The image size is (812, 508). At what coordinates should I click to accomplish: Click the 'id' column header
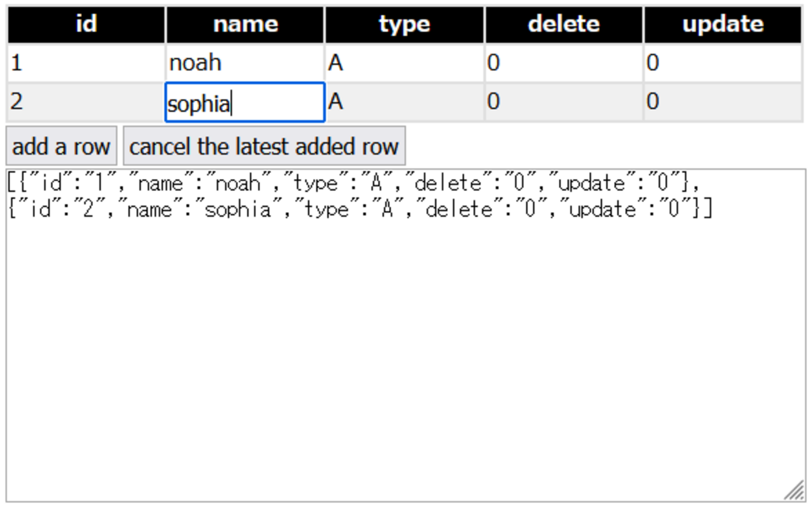pyautogui.click(x=86, y=25)
